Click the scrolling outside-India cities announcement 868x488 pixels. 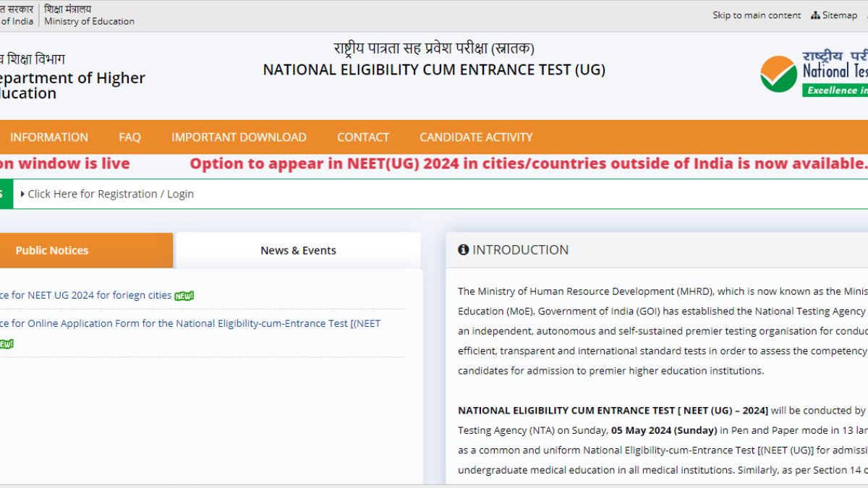click(528, 163)
